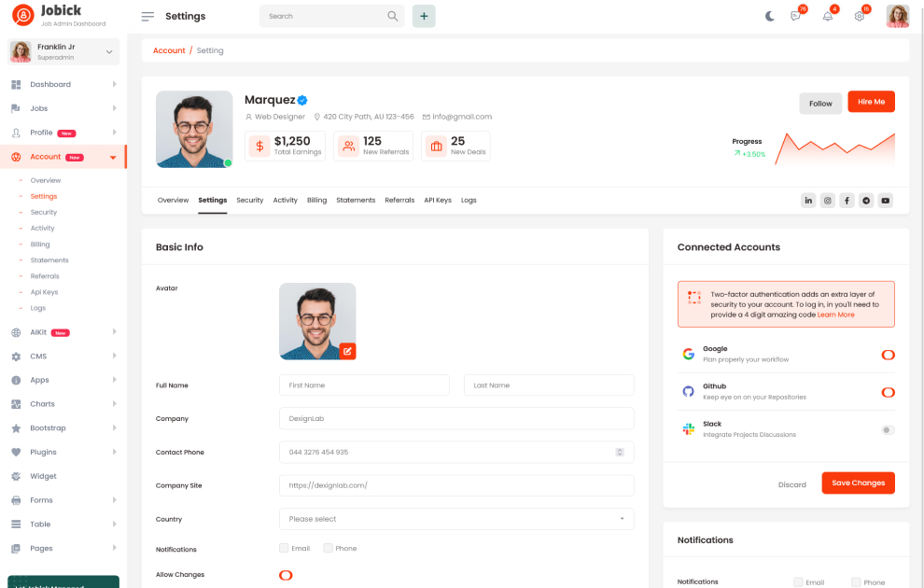Open the notifications bell

point(827,16)
